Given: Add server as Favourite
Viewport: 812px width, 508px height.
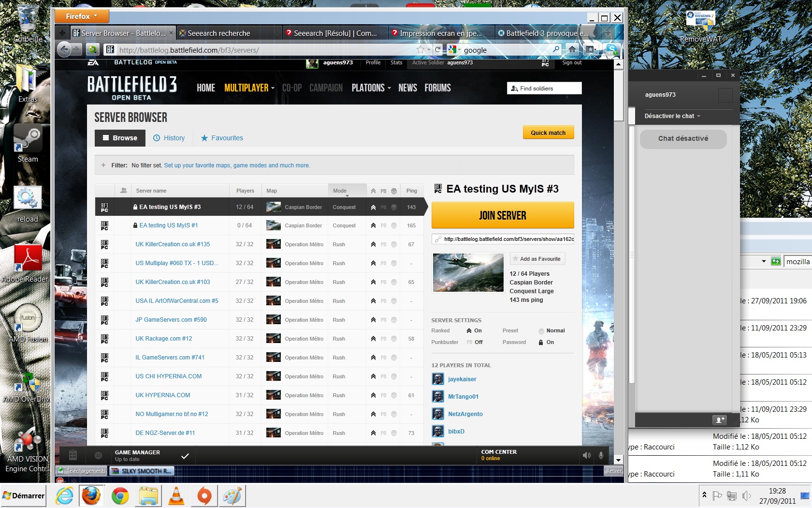Looking at the screenshot, I should [537, 259].
